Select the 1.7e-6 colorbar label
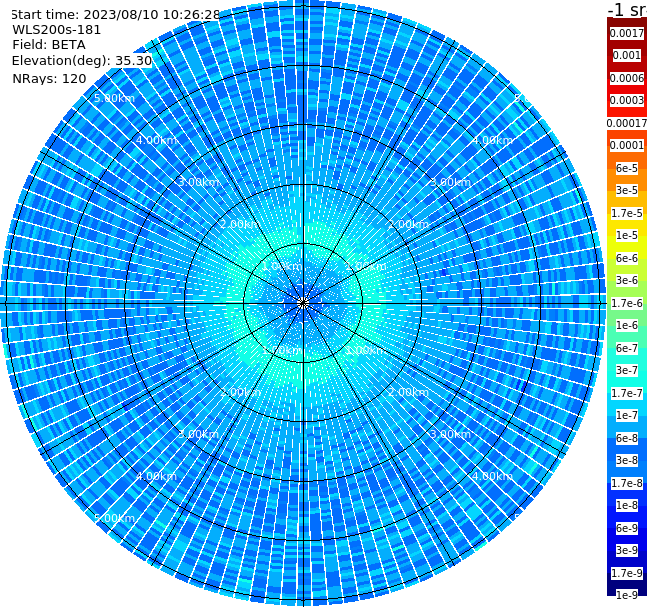This screenshot has height=607, width=647. (627, 303)
